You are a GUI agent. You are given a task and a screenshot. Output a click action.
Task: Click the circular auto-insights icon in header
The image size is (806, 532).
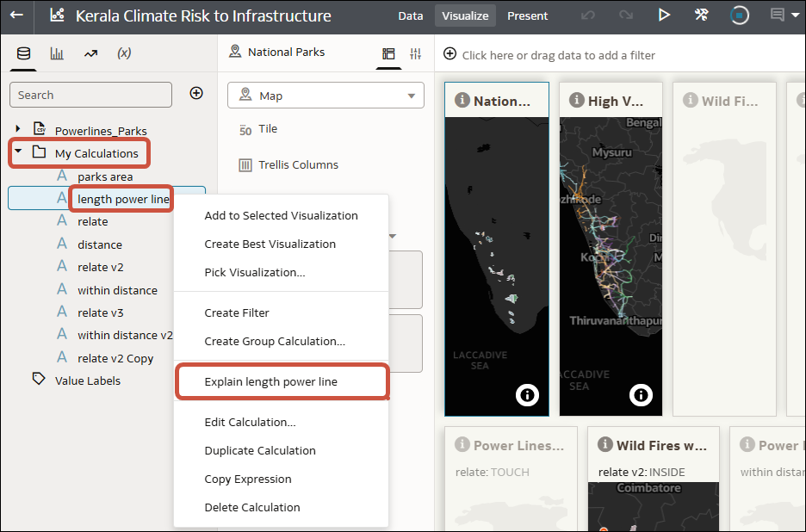(739, 15)
